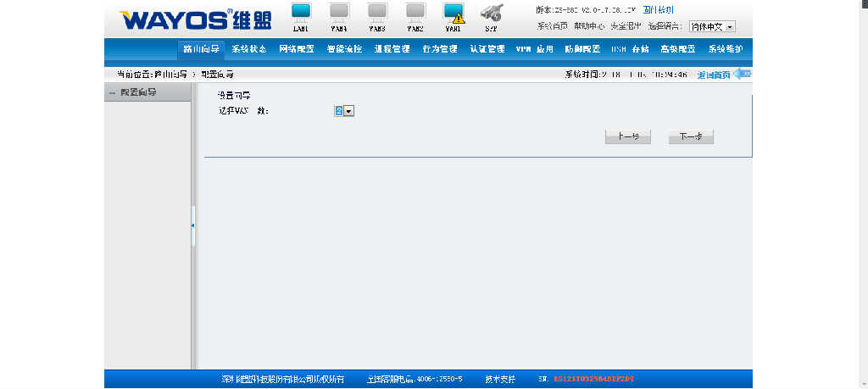
Task: Open the 网络配置 menu
Action: coord(297,49)
